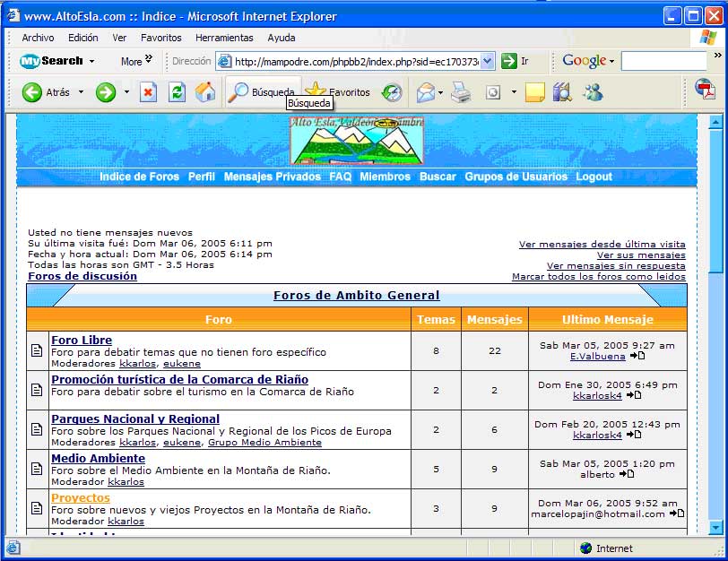The width and height of the screenshot is (728, 561).
Task: Expand the Google toolbar dropdown menu
Action: click(x=611, y=61)
